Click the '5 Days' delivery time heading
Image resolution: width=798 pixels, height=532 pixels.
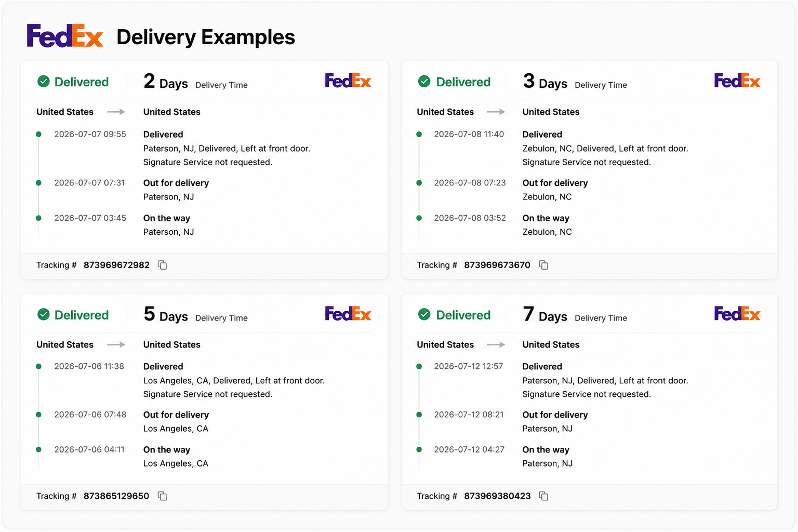[x=166, y=314]
